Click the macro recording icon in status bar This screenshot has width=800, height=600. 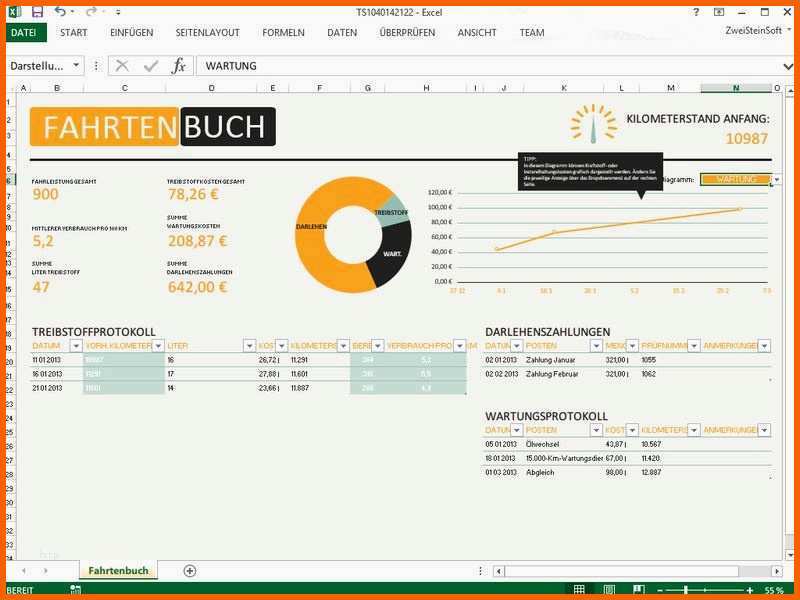tap(76, 590)
